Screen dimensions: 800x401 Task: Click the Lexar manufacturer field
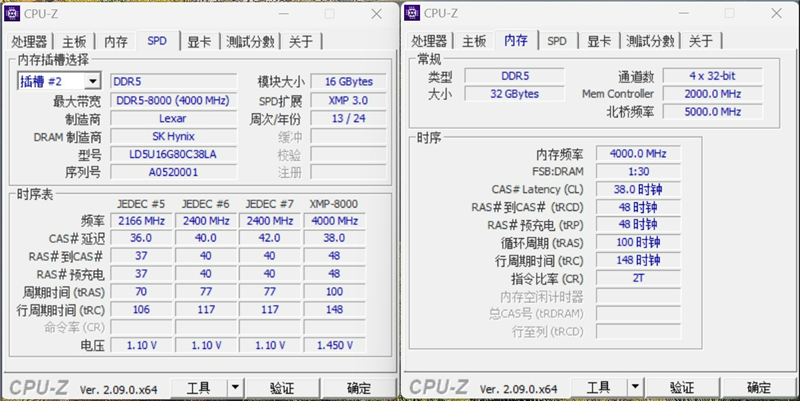tap(173, 118)
